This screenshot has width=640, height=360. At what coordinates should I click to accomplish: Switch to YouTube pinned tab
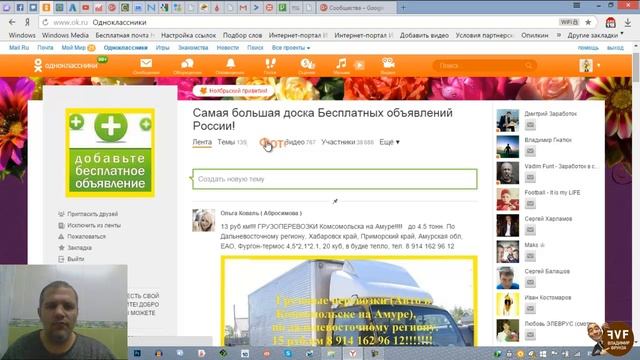86,7
